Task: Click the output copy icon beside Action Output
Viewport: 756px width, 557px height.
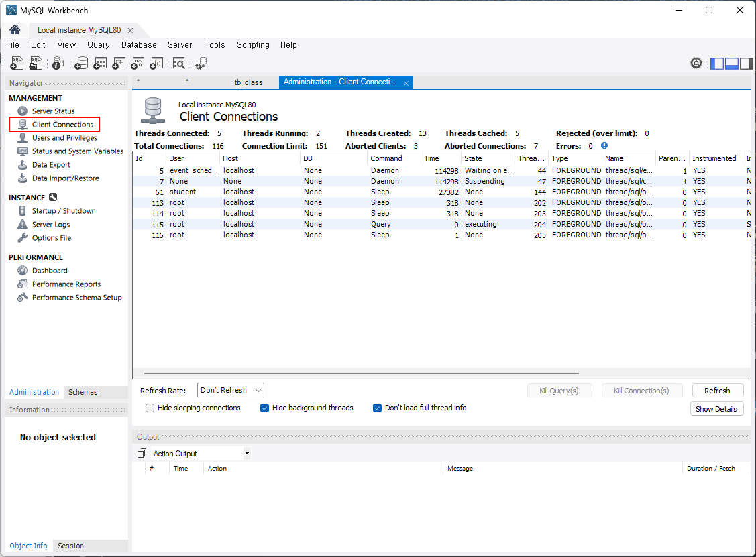Action: click(x=142, y=453)
